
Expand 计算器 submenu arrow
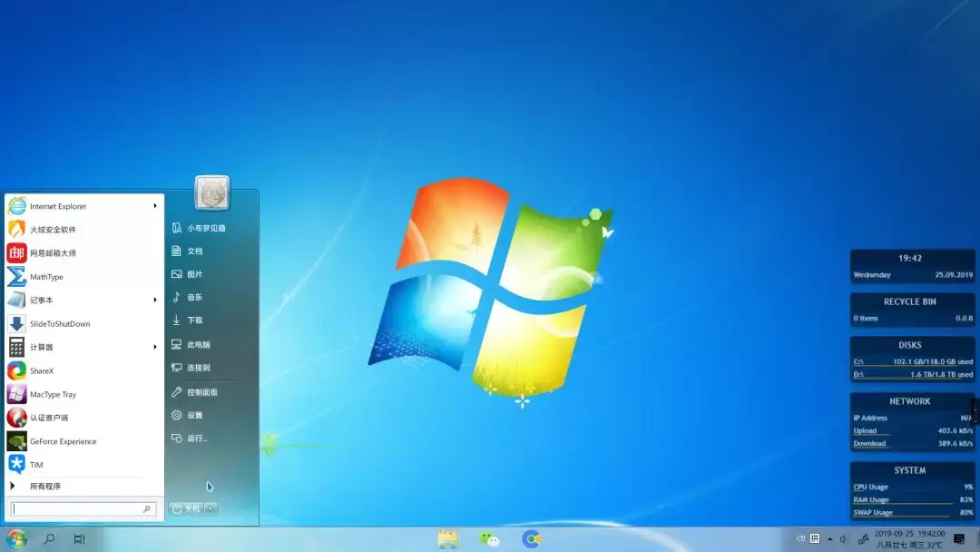pyautogui.click(x=155, y=347)
